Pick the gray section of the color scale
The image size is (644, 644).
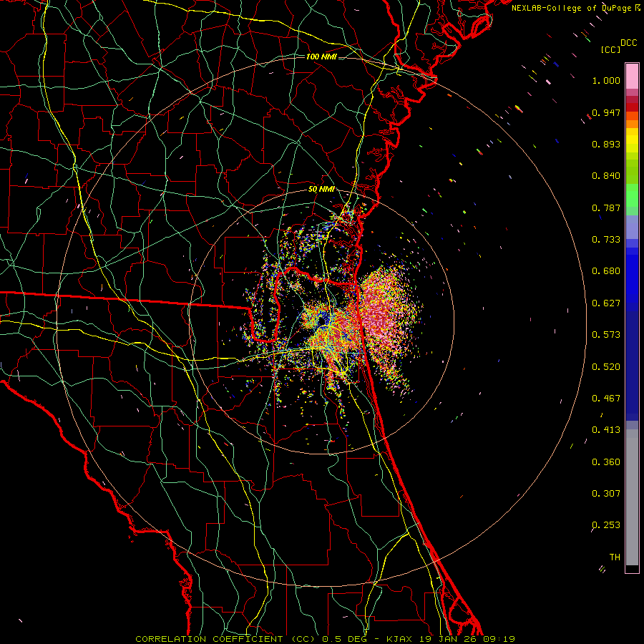coord(632,497)
